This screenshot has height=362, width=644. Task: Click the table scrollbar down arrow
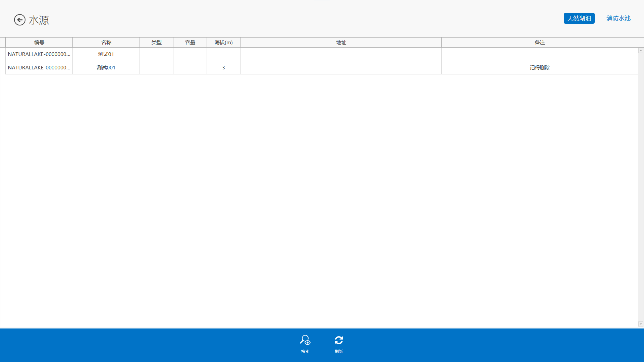tap(641, 324)
